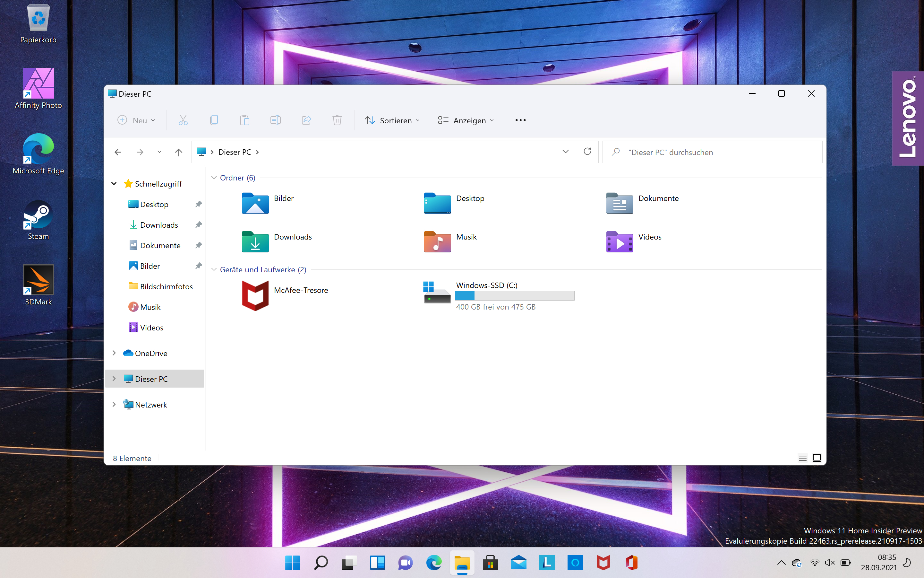Expand the OneDrive tree node
The height and width of the screenshot is (578, 924).
click(114, 353)
